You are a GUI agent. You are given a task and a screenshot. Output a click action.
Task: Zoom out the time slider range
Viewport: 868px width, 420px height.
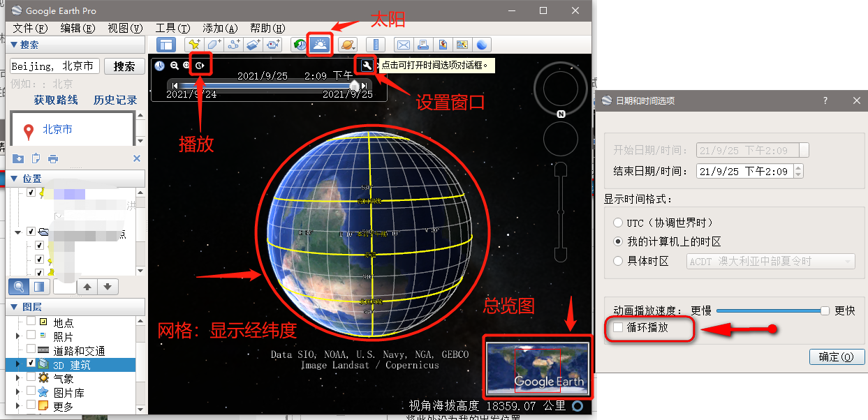pyautogui.click(x=175, y=66)
